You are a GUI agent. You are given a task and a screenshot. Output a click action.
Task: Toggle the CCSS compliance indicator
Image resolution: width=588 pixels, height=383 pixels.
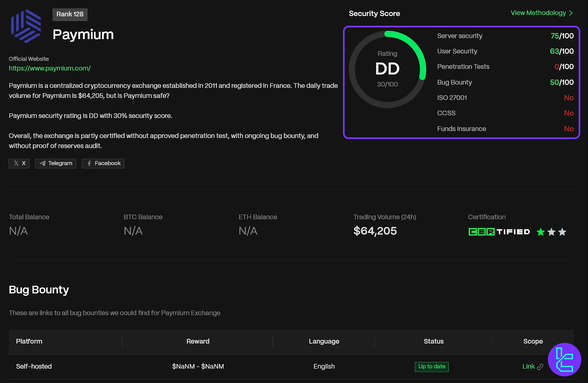click(x=569, y=113)
